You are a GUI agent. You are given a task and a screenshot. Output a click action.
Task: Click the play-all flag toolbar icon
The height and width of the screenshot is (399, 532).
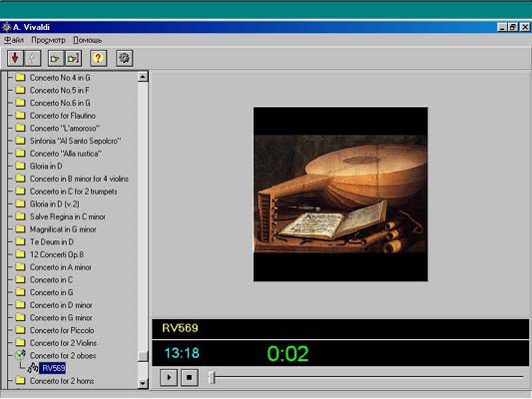[x=73, y=58]
